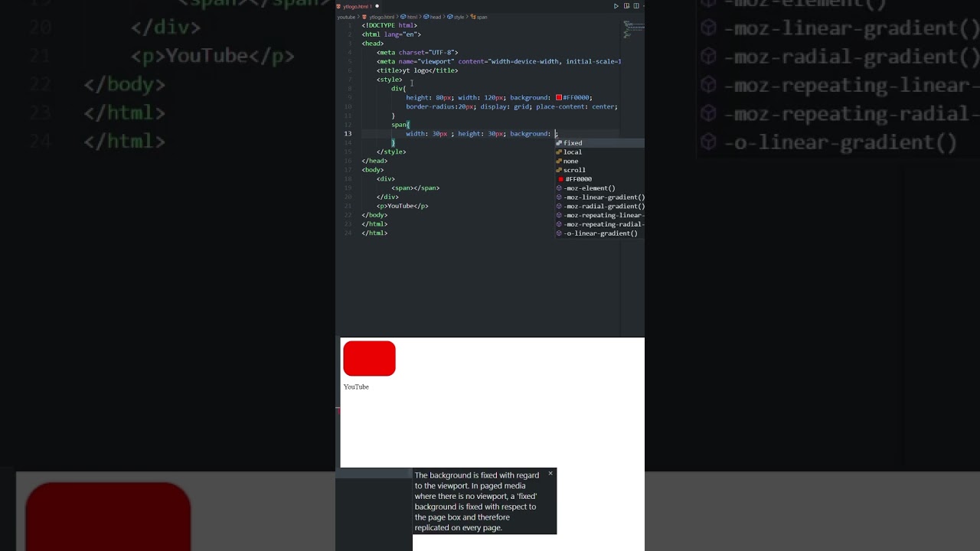
Task: Click the '</head>' closing tag line
Action: click(375, 161)
